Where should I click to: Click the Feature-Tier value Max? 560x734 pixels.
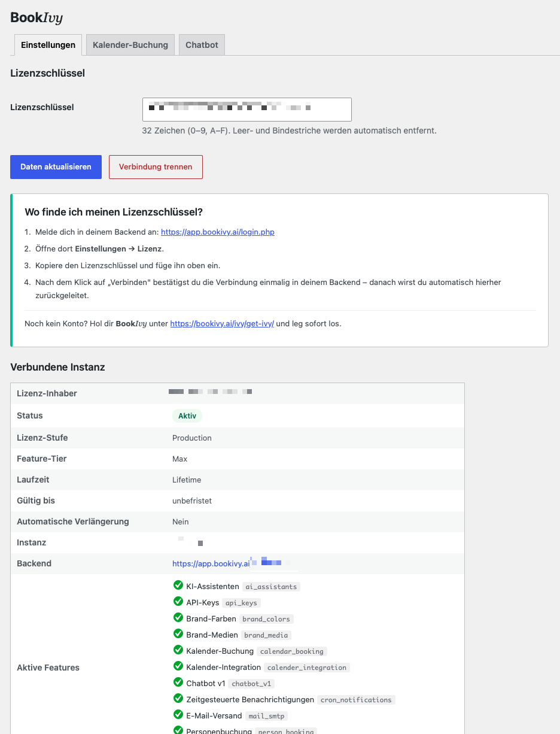click(x=179, y=459)
